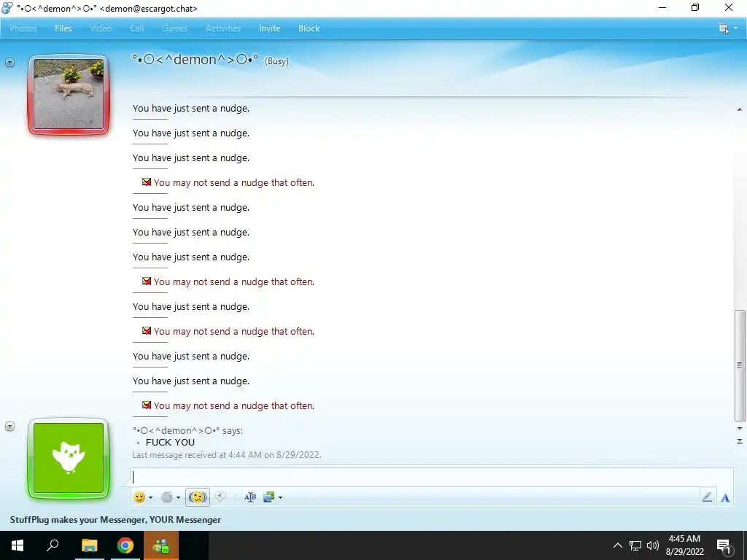Screen dimensions: 747x560
Task: Click the conversation vertical scrollbar thumb
Action: (740, 365)
